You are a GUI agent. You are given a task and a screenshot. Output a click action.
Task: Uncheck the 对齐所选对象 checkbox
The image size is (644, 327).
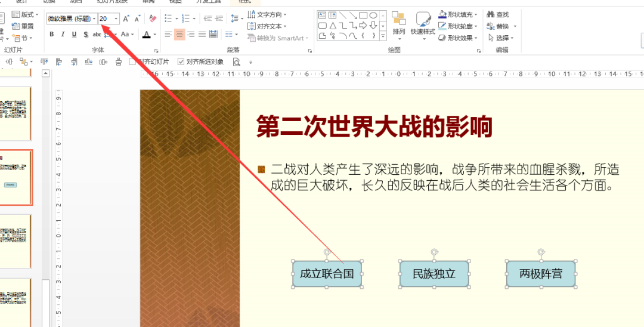click(181, 62)
